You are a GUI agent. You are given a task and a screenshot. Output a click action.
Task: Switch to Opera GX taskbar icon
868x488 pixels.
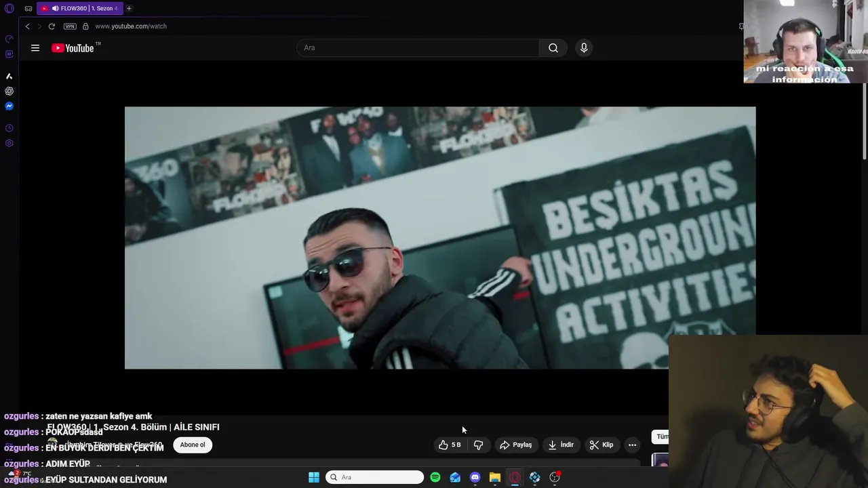click(515, 477)
